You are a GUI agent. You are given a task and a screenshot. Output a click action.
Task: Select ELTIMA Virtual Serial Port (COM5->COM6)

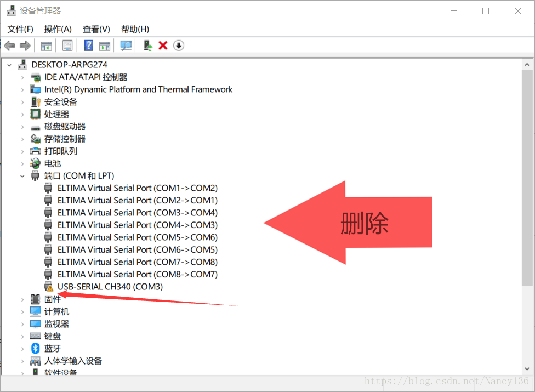tap(138, 237)
